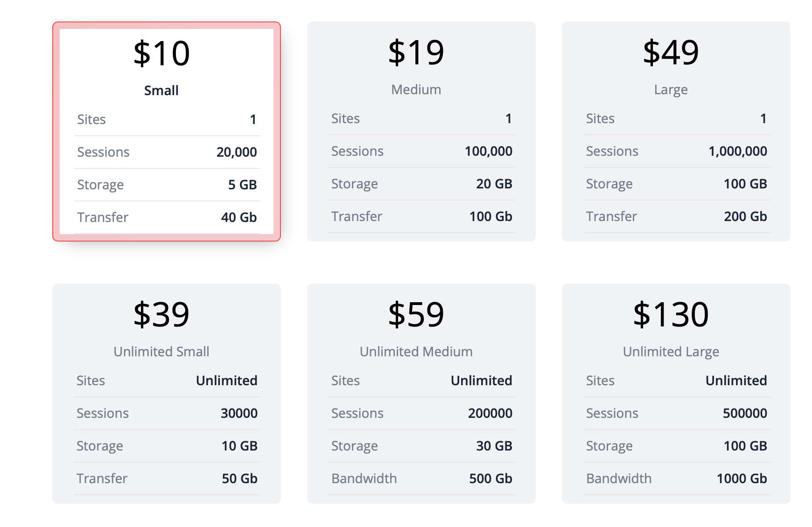Click the $59 price heading
Viewport: 812px width, 527px height.
416,314
